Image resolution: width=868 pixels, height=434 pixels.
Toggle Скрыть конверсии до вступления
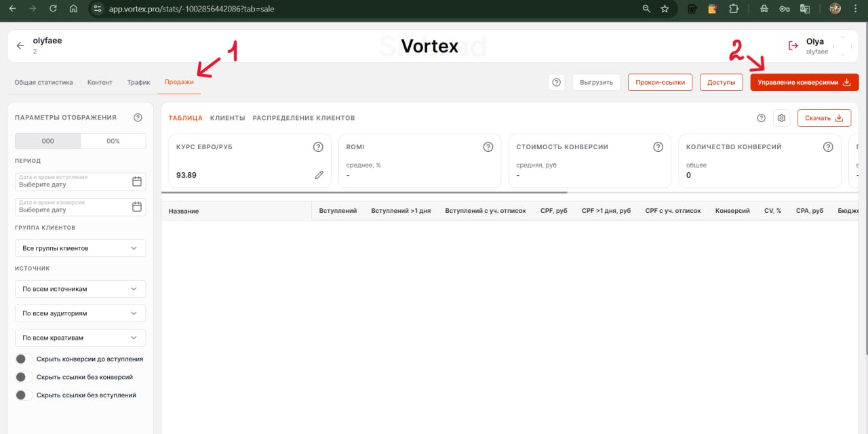tap(24, 359)
